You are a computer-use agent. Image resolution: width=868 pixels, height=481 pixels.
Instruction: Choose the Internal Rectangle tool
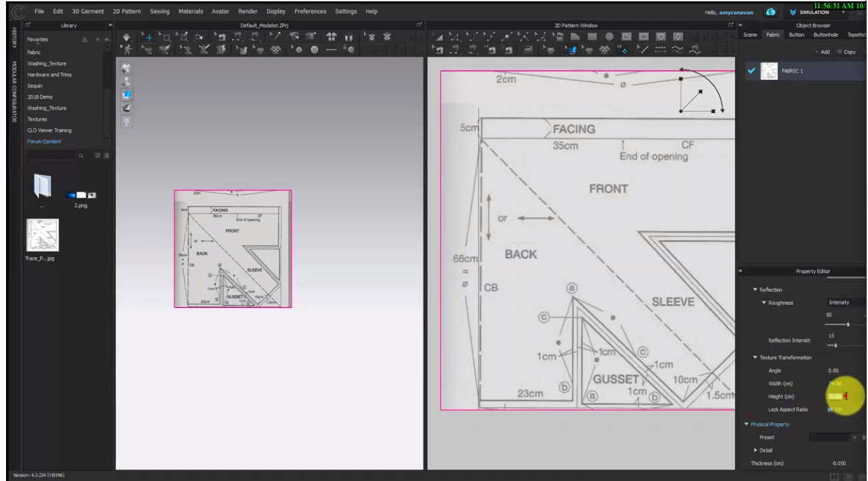click(644, 37)
